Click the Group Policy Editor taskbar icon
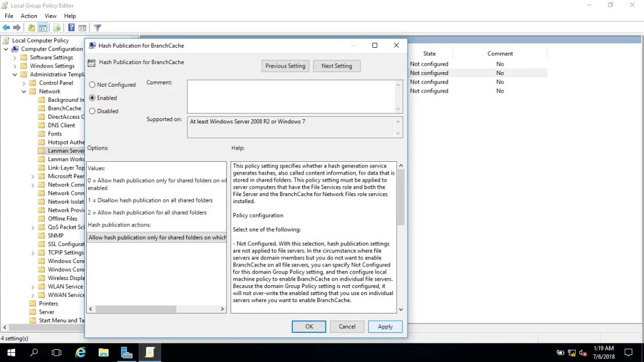 [150, 353]
